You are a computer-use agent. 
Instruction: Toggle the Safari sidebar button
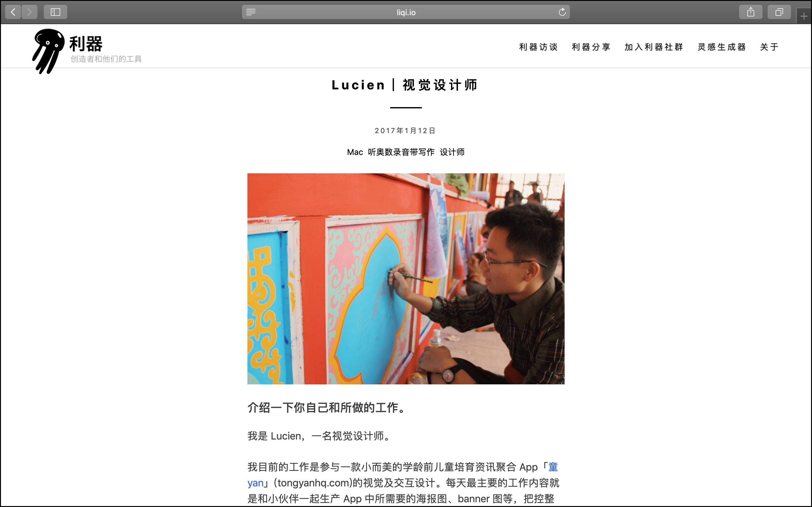tap(56, 12)
